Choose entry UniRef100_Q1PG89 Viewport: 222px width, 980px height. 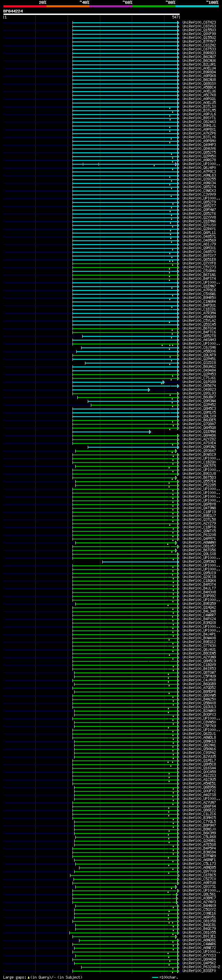pos(199,382)
